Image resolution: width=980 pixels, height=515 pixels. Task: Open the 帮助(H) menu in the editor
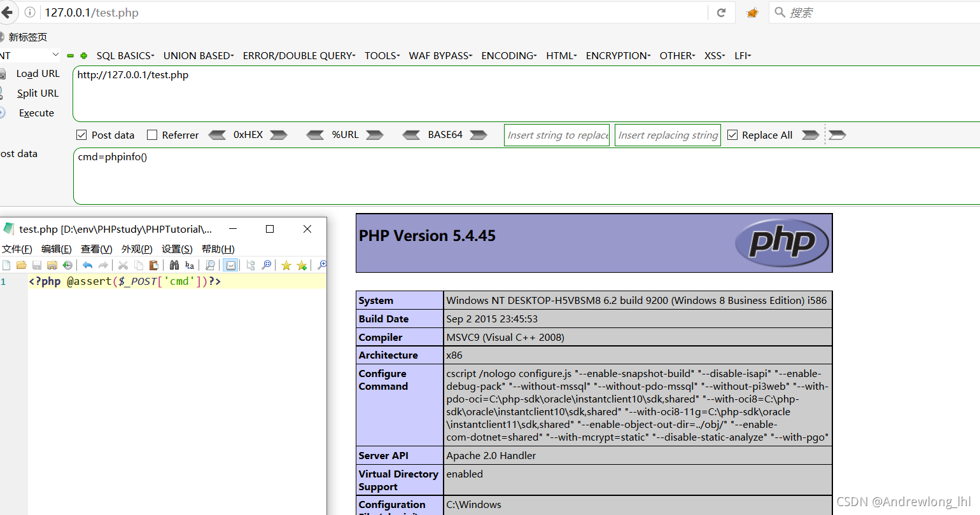click(218, 249)
